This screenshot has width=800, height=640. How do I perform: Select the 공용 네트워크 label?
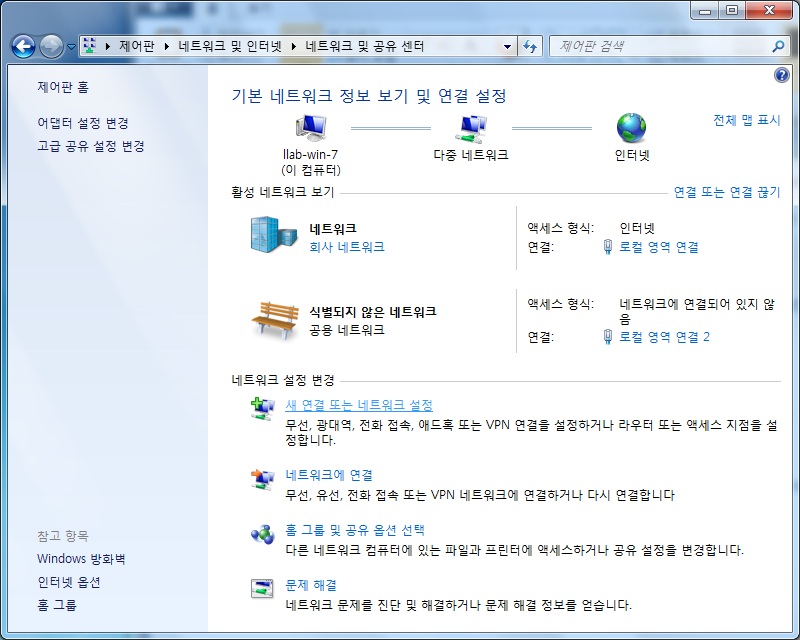[347, 330]
